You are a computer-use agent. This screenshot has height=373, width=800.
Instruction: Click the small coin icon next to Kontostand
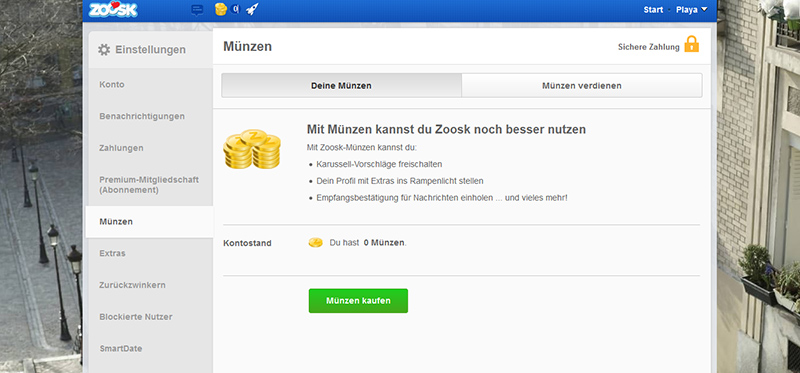click(315, 243)
